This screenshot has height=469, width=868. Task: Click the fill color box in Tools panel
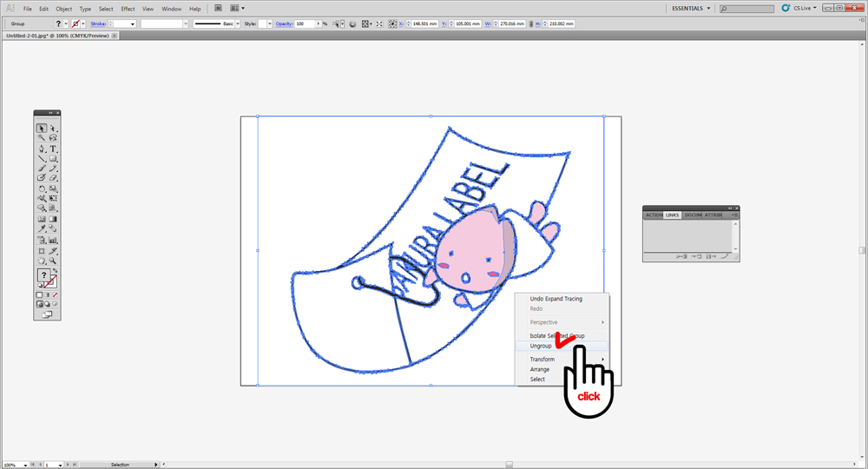[43, 274]
